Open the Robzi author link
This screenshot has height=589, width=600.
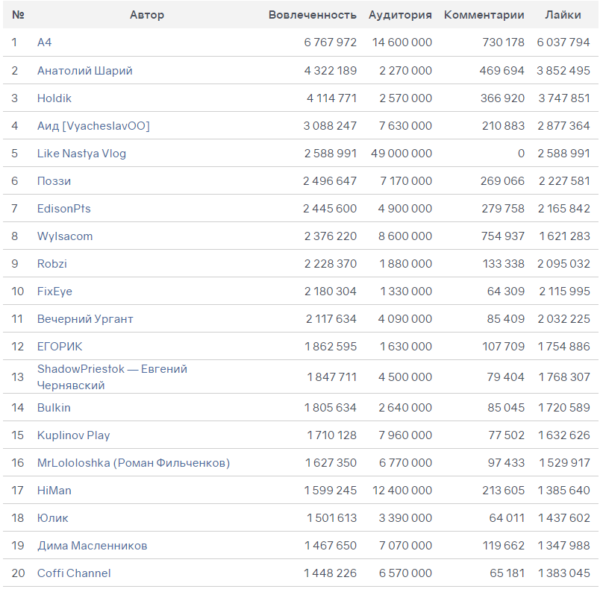[52, 264]
